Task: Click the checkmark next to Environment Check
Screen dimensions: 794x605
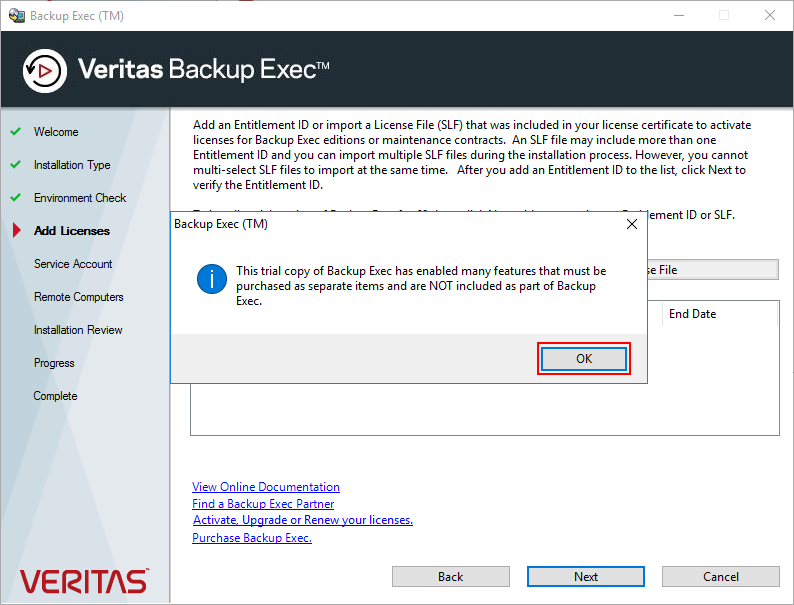Action: click(15, 198)
